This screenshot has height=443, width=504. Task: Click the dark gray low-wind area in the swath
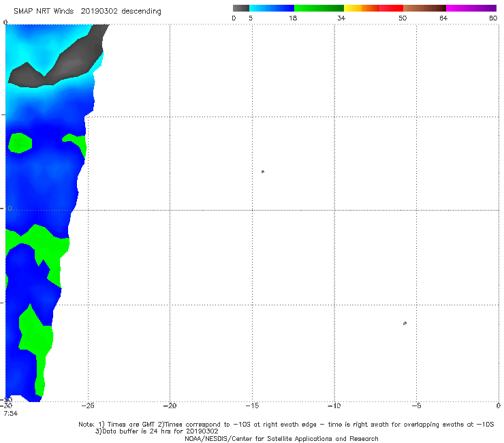pos(71,64)
